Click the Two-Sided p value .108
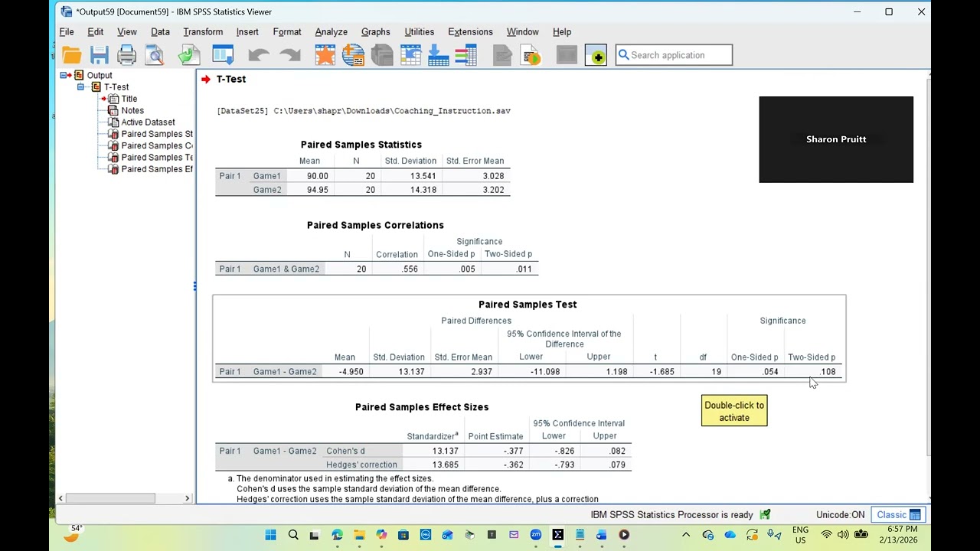This screenshot has width=980, height=551. click(x=828, y=372)
